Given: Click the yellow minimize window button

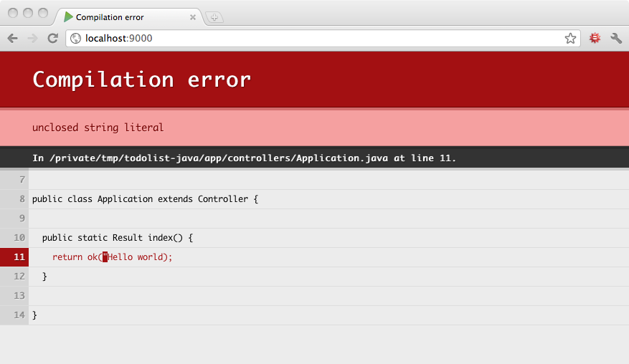Looking at the screenshot, I should pyautogui.click(x=28, y=13).
